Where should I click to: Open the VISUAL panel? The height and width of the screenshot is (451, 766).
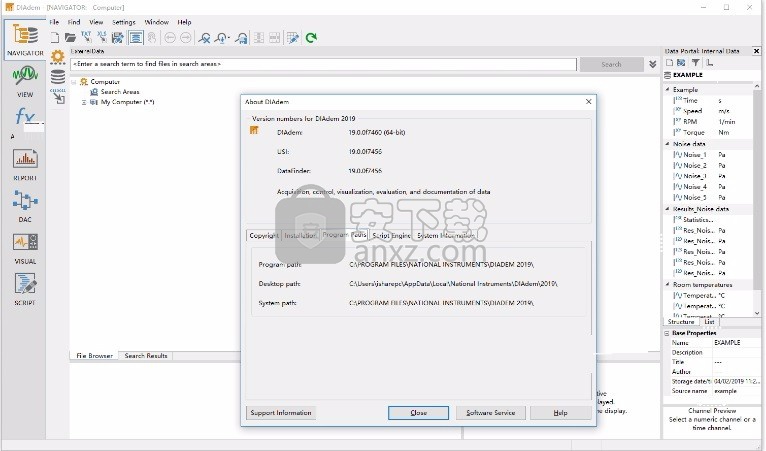[25, 247]
